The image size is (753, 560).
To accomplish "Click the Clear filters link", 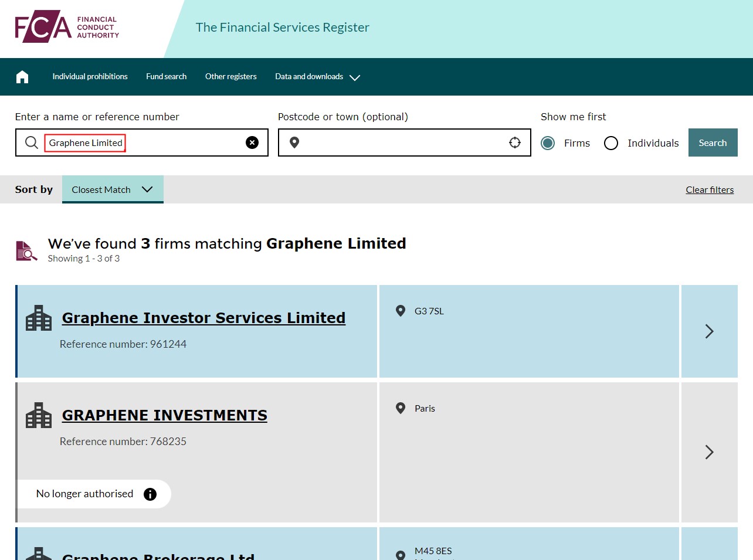I will [710, 190].
